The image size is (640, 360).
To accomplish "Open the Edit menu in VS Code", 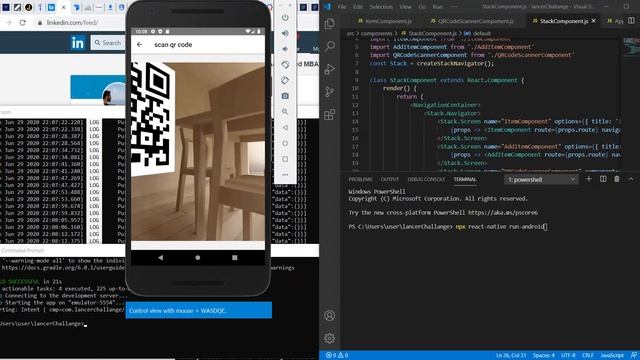I will click(x=358, y=7).
